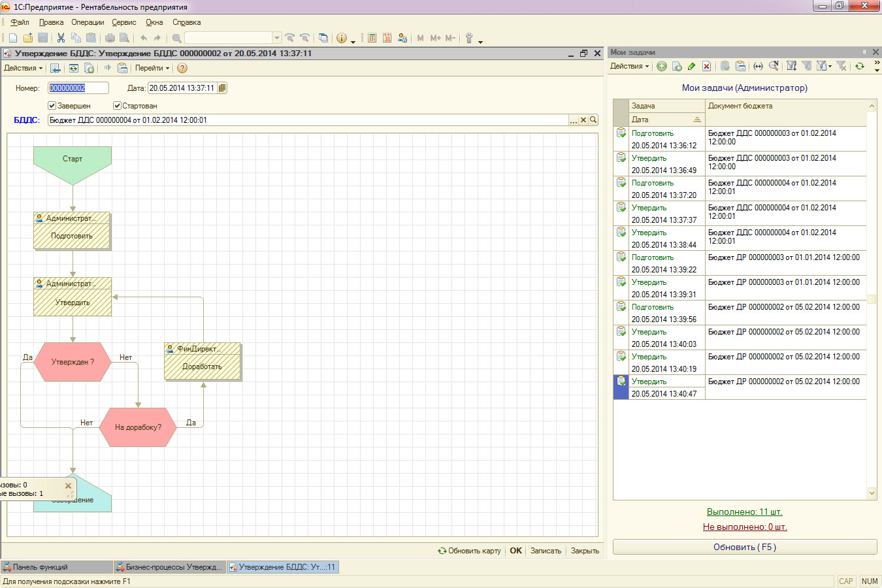Open БДДС reference with magnifier button

[593, 120]
